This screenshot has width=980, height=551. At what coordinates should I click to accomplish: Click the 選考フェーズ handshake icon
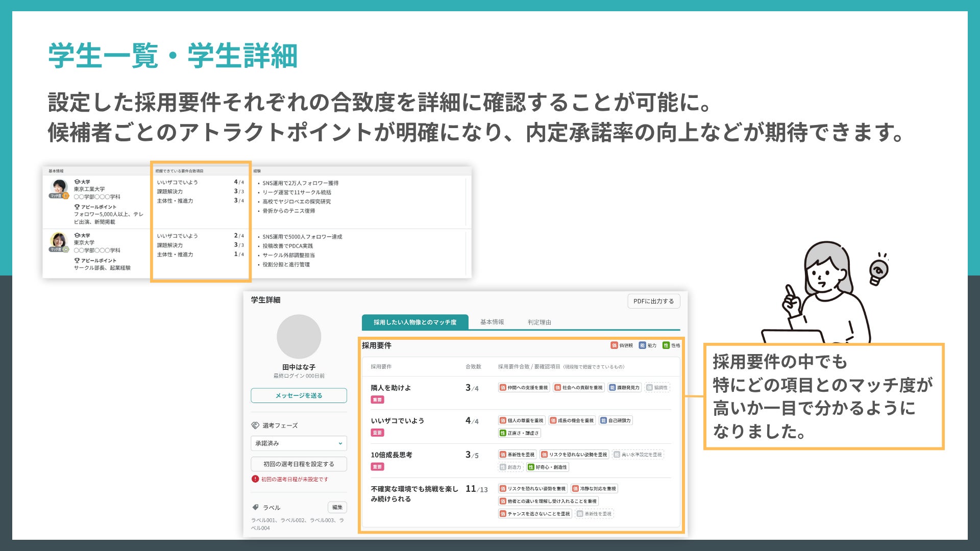(x=255, y=425)
